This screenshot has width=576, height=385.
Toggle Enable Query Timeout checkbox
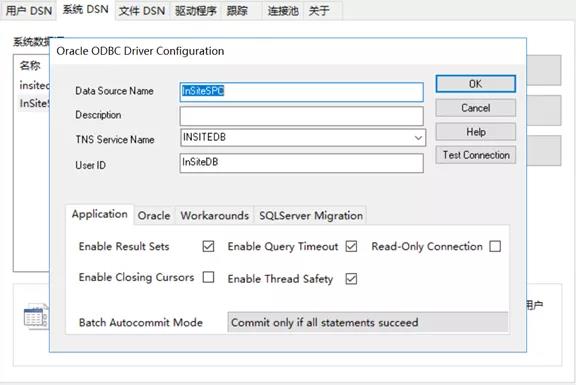coord(351,246)
